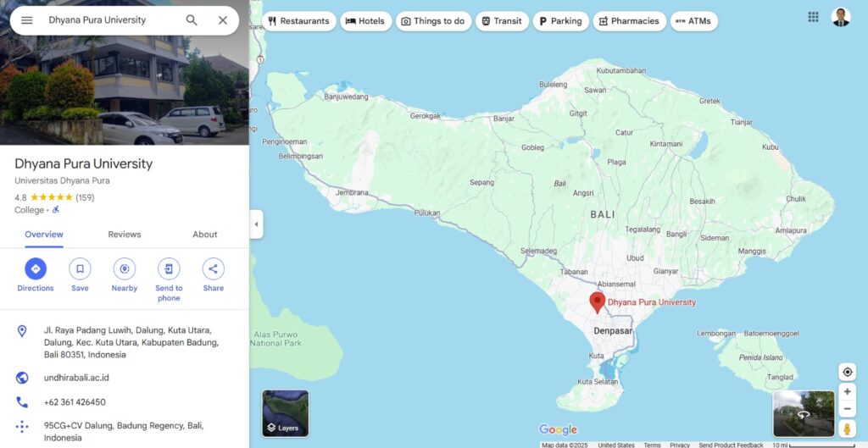
Task: Save Dhyana Pura University to a list
Action: tap(80, 269)
